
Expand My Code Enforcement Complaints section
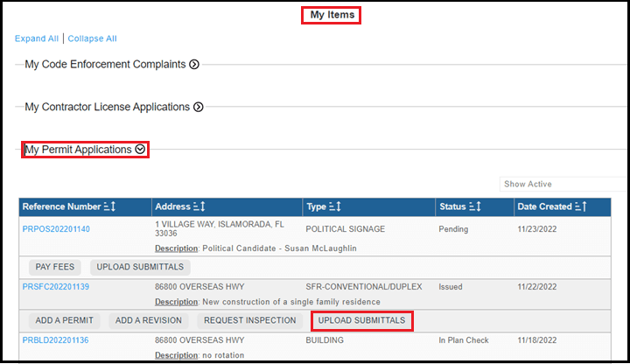(x=194, y=64)
